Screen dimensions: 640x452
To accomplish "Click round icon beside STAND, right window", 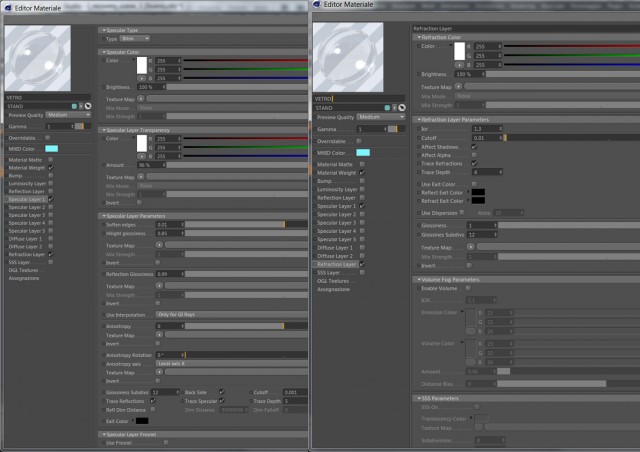I will [x=402, y=108].
